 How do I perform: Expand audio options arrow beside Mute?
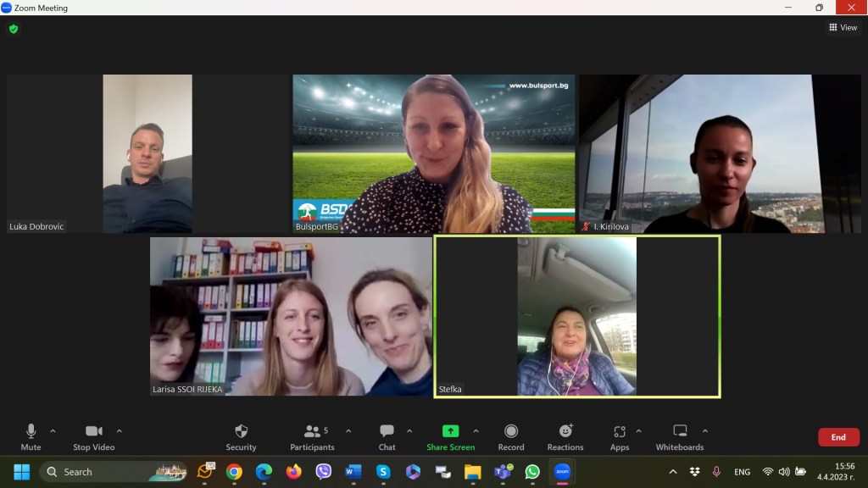tap(53, 431)
